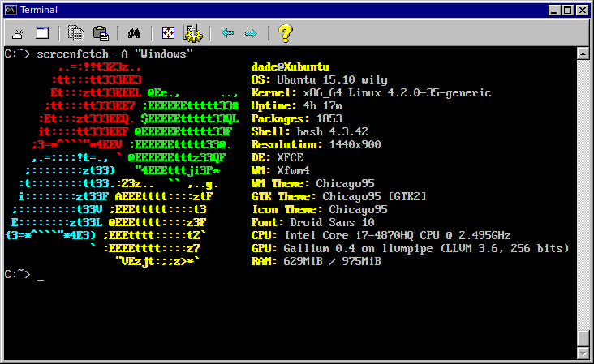Maximize the Terminal window

tap(568, 10)
